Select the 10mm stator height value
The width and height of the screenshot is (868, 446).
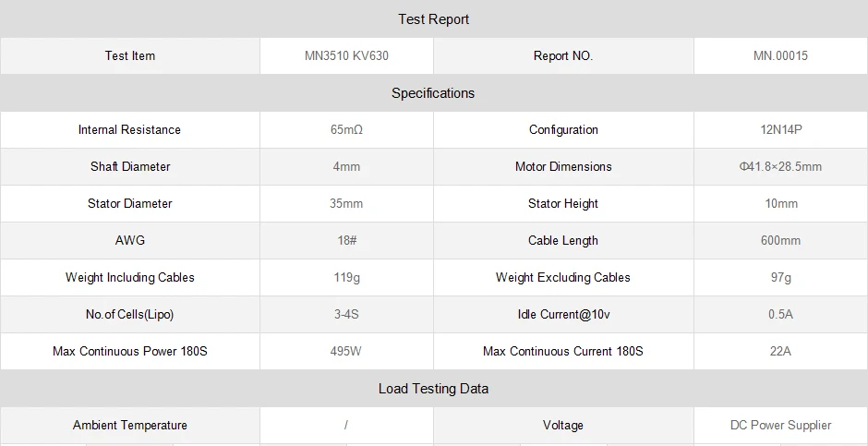(780, 204)
